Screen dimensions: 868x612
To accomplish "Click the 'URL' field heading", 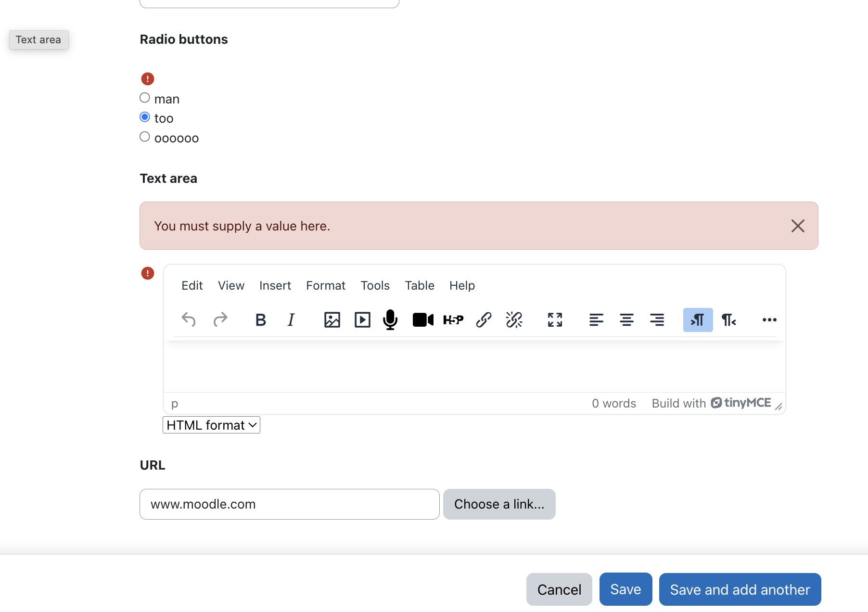I will (153, 465).
